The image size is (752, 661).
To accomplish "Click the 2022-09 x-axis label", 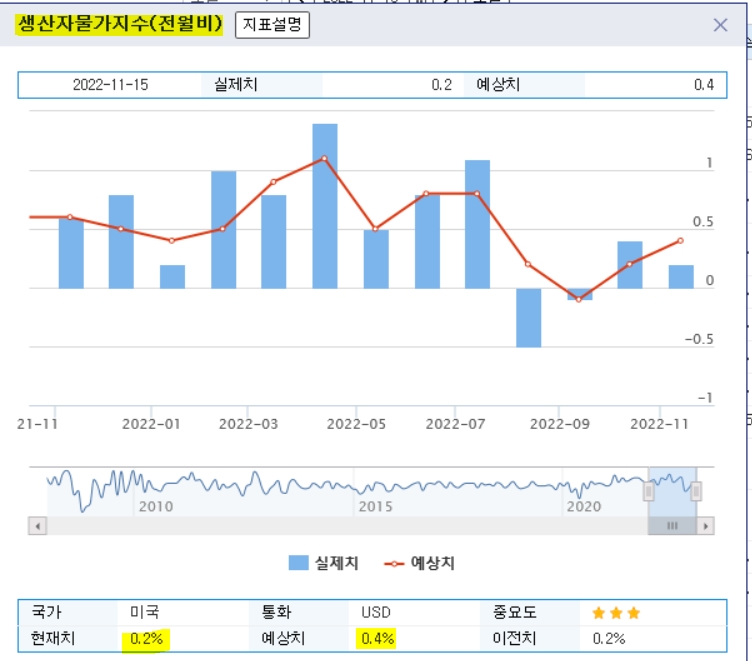I will 560,424.
